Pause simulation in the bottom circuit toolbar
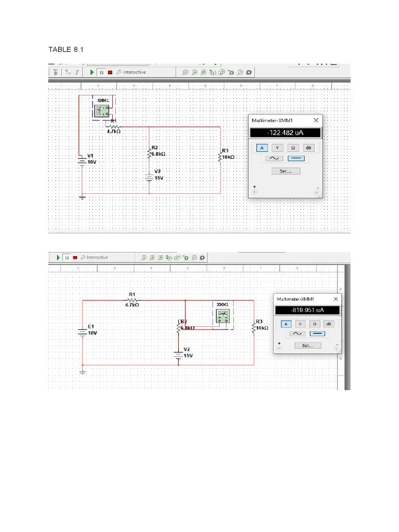399x532 pixels. click(67, 258)
